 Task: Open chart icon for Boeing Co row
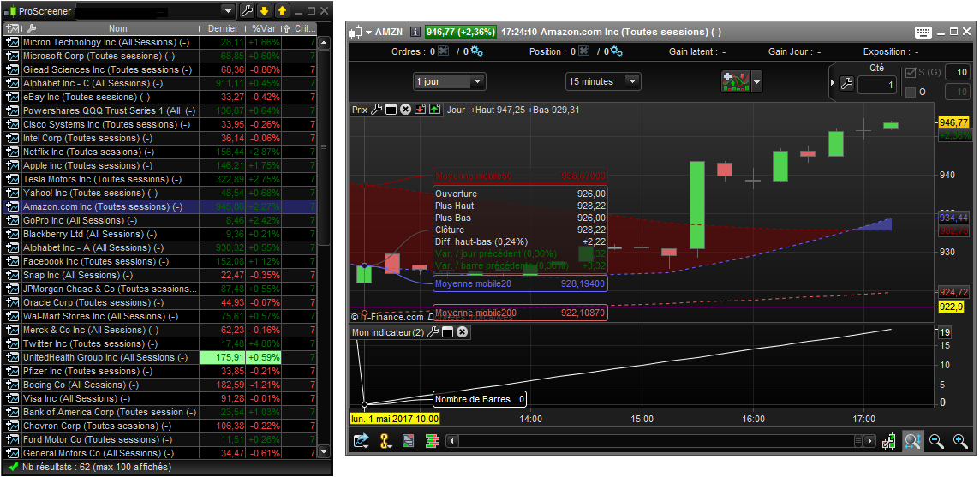click(x=13, y=385)
